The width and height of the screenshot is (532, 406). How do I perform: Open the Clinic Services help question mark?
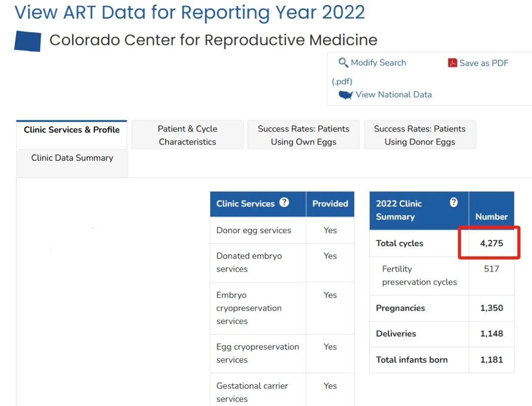(284, 202)
